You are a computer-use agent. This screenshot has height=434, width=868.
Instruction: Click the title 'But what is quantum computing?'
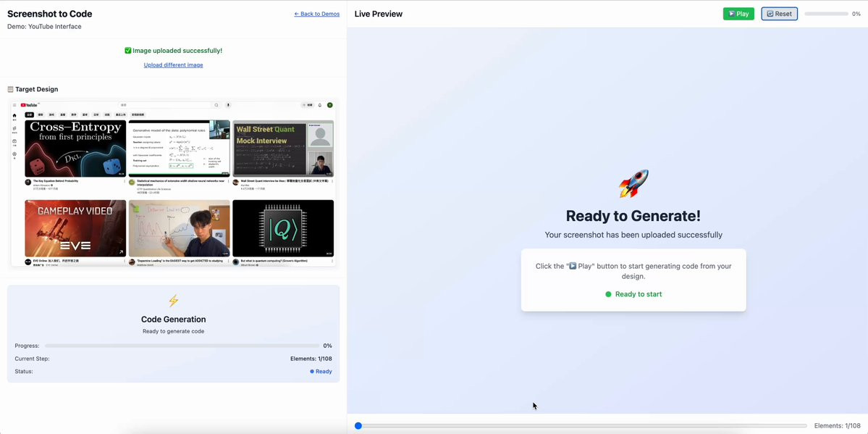click(274, 261)
